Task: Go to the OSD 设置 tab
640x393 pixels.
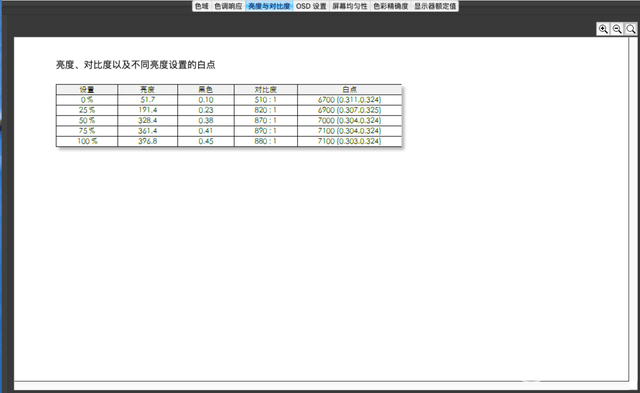Action: point(311,6)
